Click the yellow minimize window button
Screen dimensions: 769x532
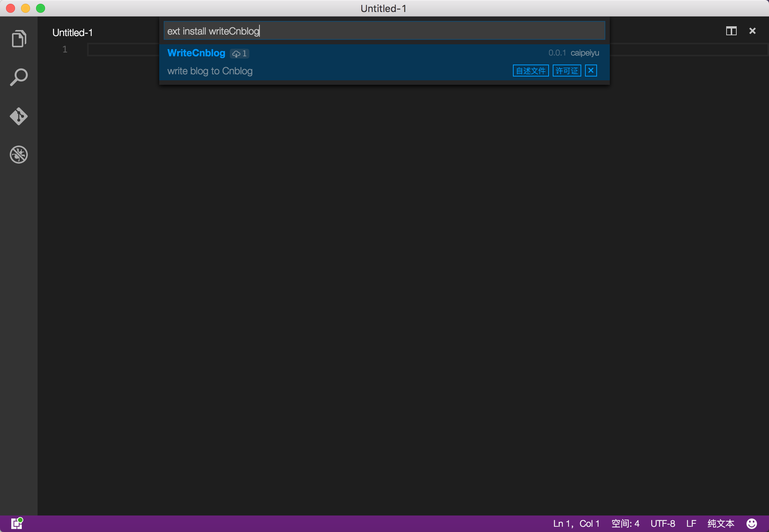click(26, 8)
